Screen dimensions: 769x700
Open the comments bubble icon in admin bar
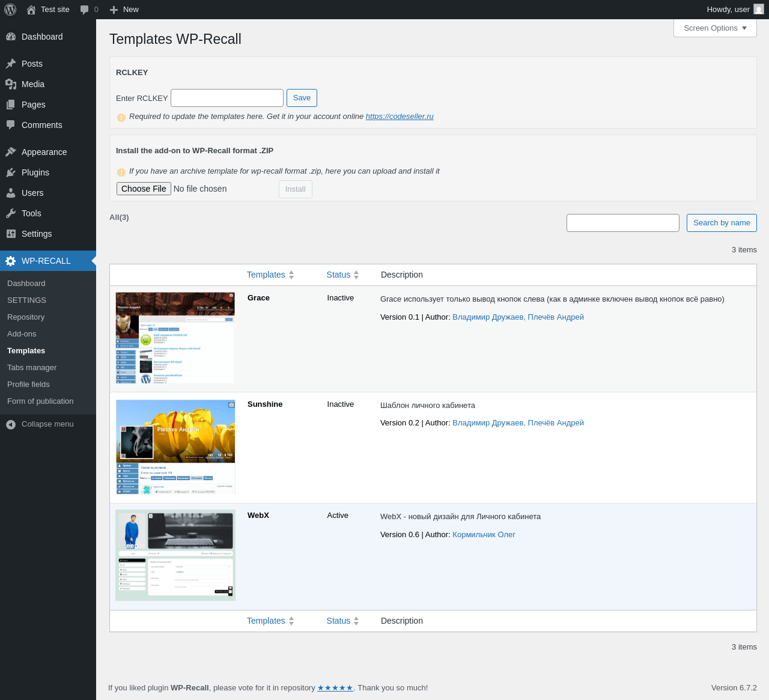85,10
